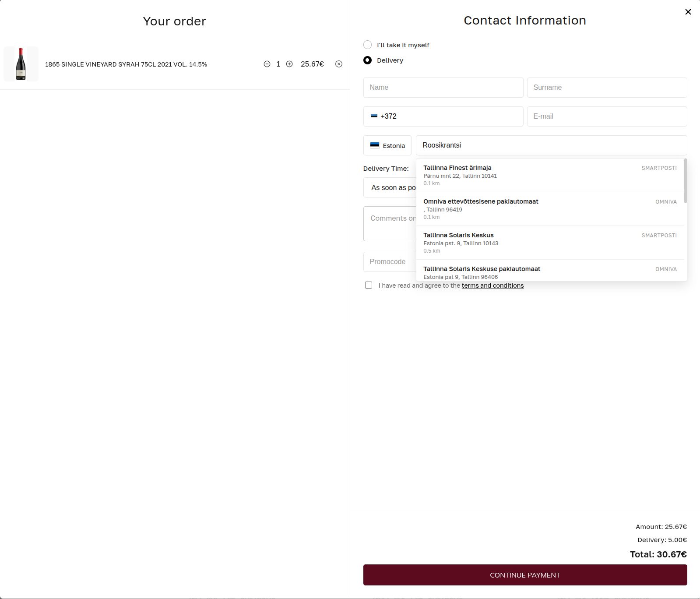Image resolution: width=700 pixels, height=599 pixels.
Task: Select the Delivery radio option
Action: click(368, 60)
